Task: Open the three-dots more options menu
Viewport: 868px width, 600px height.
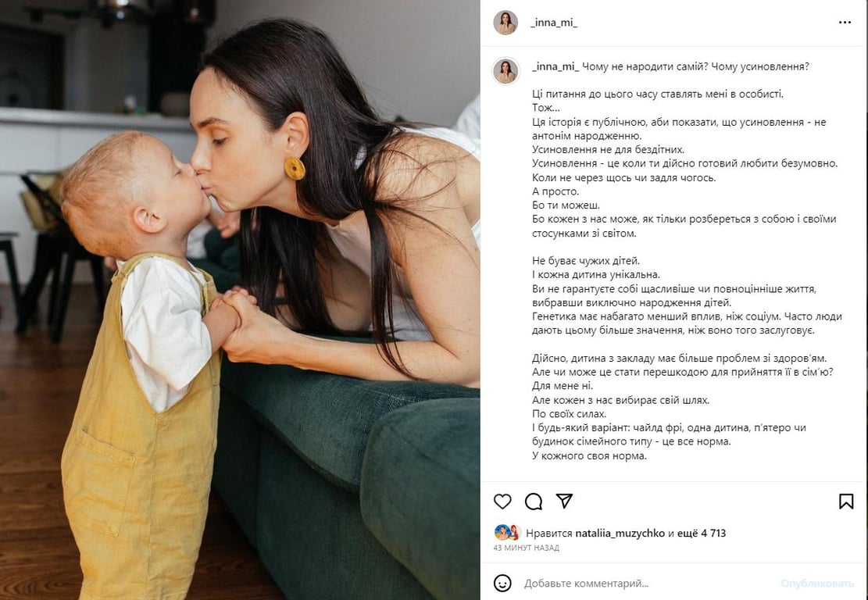Action: tap(845, 22)
